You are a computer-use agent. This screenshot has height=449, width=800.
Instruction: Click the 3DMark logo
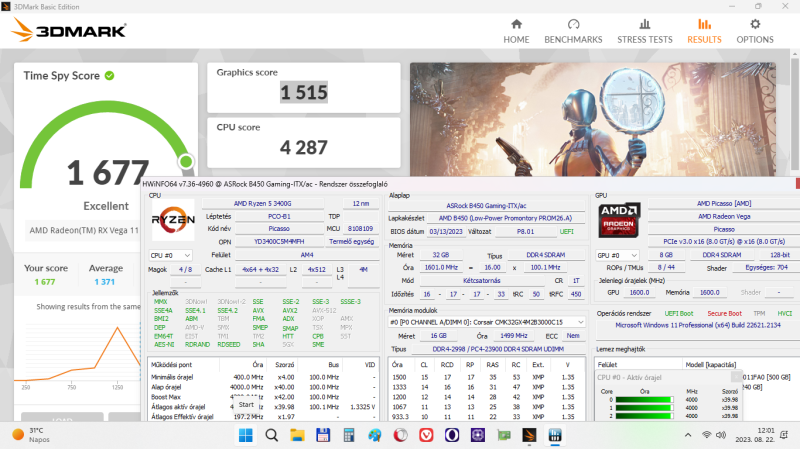[x=69, y=30]
